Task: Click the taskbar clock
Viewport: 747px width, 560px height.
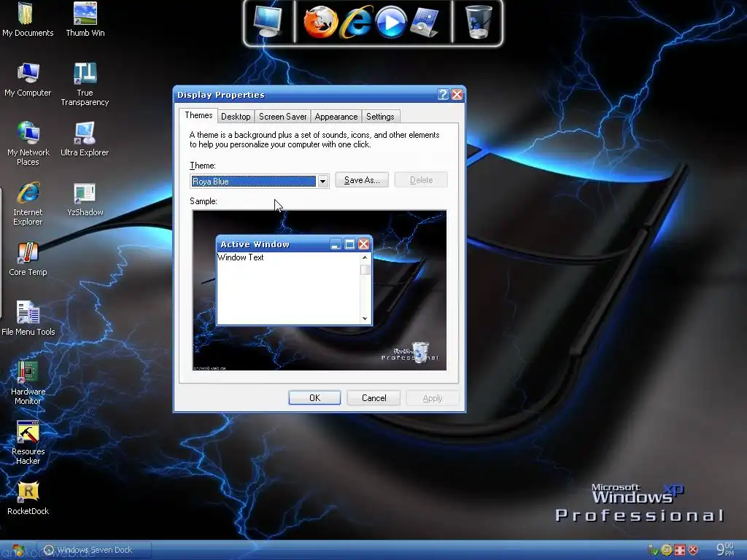Action: pos(726,550)
